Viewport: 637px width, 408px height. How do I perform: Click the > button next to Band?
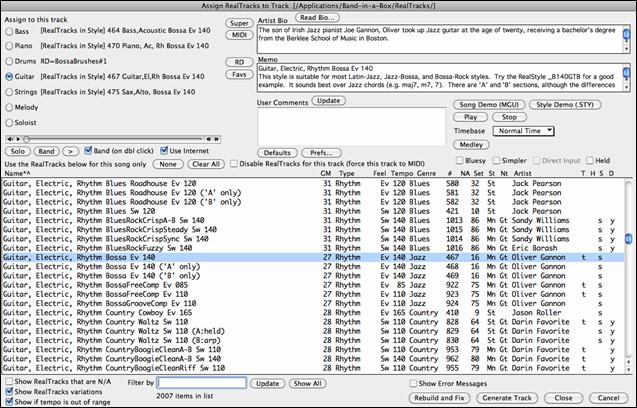(70, 152)
